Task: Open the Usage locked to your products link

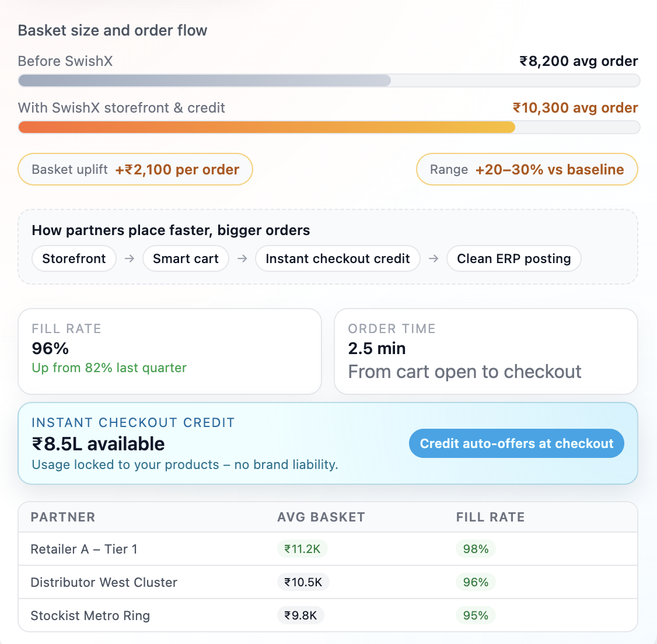Action: (185, 464)
